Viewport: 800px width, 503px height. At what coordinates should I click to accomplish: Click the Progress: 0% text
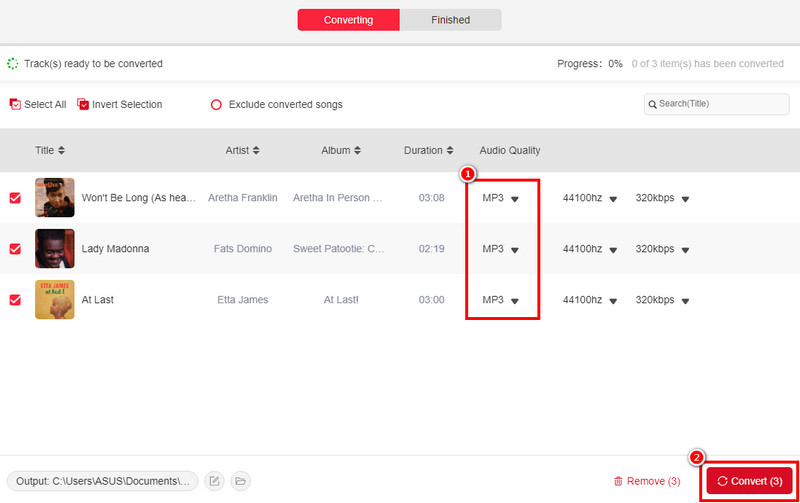pos(590,64)
